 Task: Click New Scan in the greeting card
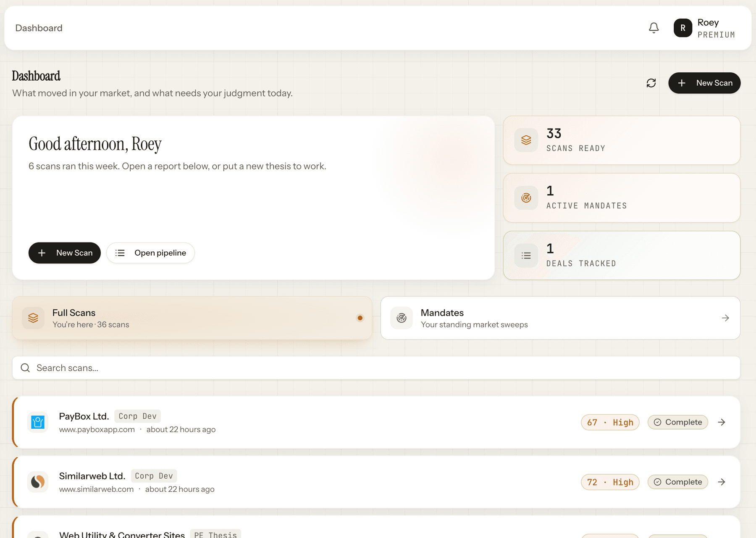tap(65, 253)
